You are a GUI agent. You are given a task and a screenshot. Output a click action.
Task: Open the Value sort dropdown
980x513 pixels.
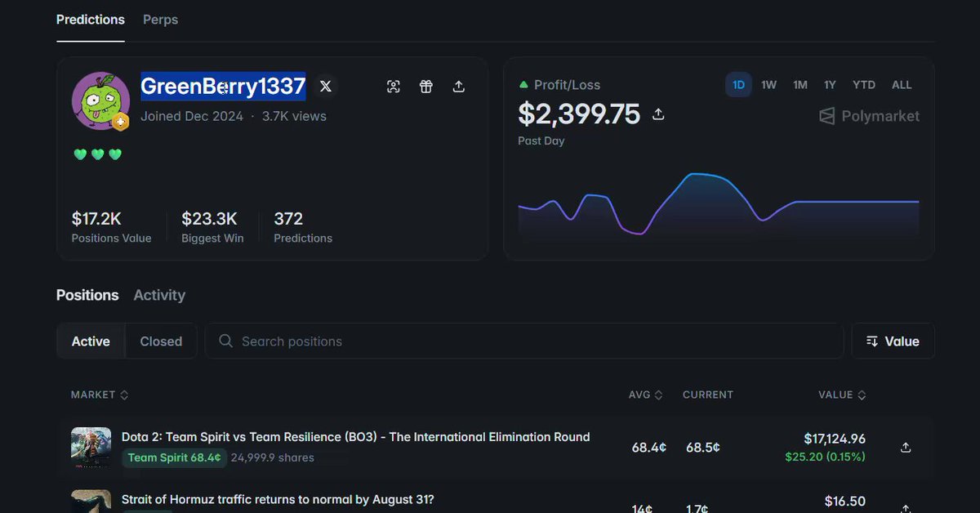click(893, 341)
